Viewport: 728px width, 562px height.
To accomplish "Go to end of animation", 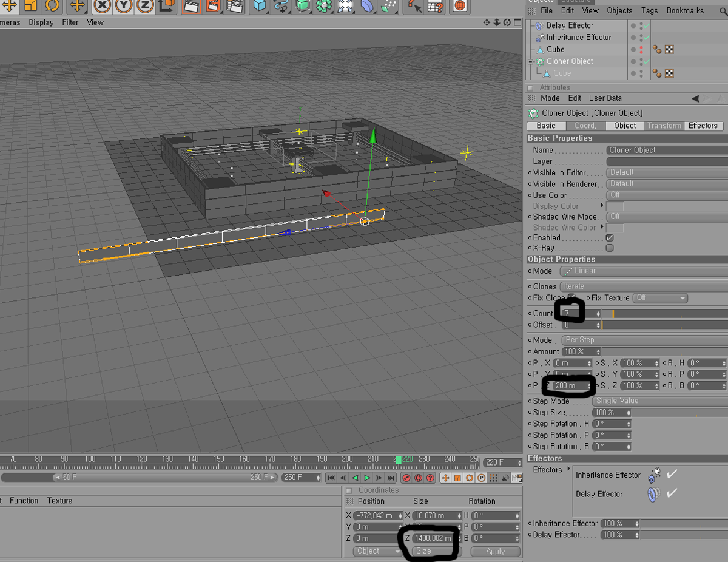I will [x=391, y=478].
